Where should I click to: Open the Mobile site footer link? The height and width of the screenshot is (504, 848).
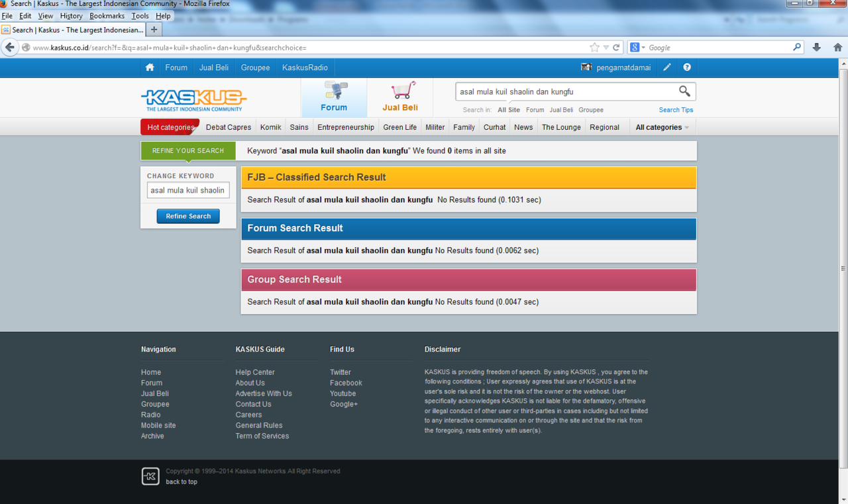pos(158,425)
